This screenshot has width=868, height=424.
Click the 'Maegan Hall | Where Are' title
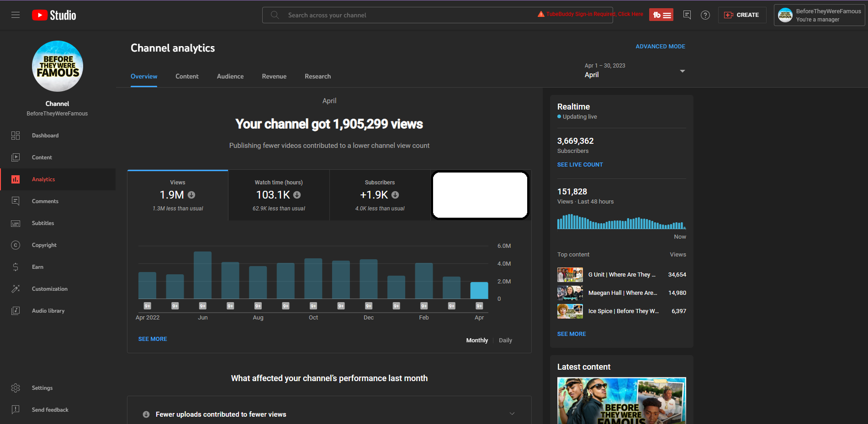(623, 293)
